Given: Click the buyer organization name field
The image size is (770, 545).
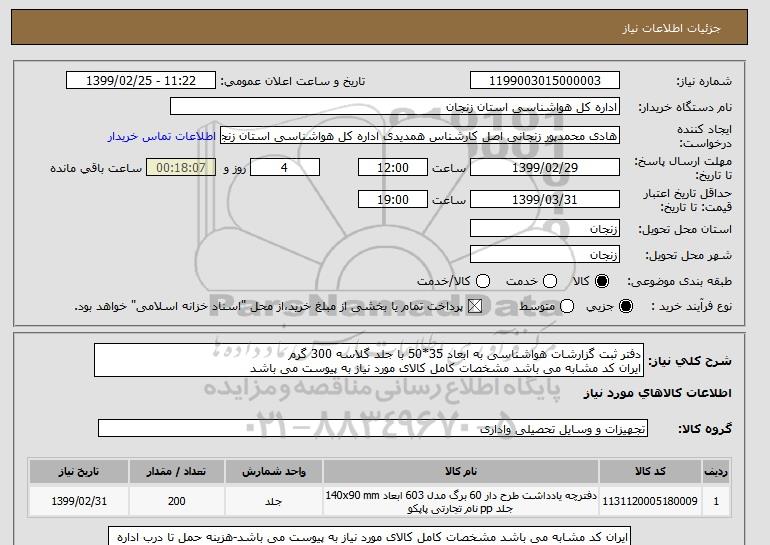Looking at the screenshot, I should pyautogui.click(x=395, y=106).
